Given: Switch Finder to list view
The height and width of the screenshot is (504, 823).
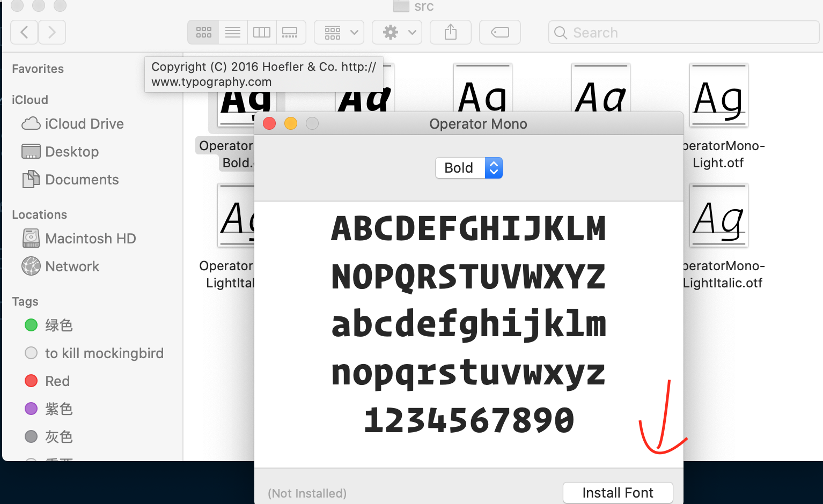Looking at the screenshot, I should pyautogui.click(x=233, y=32).
